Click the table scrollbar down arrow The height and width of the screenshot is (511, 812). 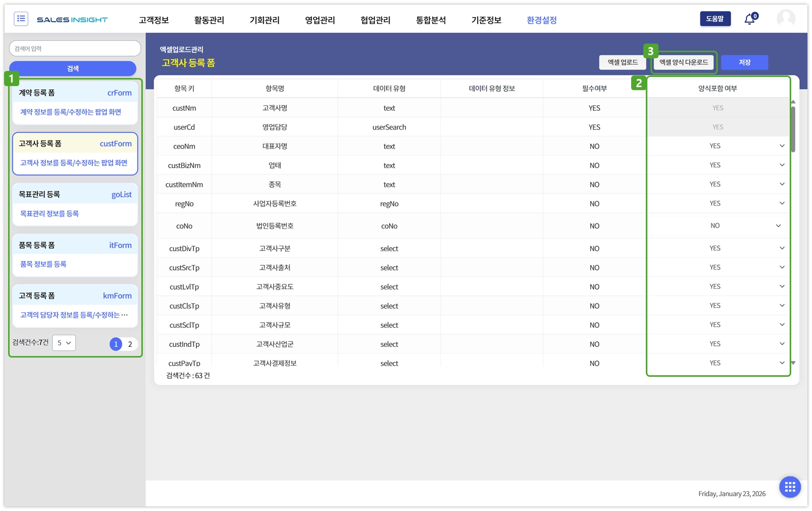click(793, 363)
